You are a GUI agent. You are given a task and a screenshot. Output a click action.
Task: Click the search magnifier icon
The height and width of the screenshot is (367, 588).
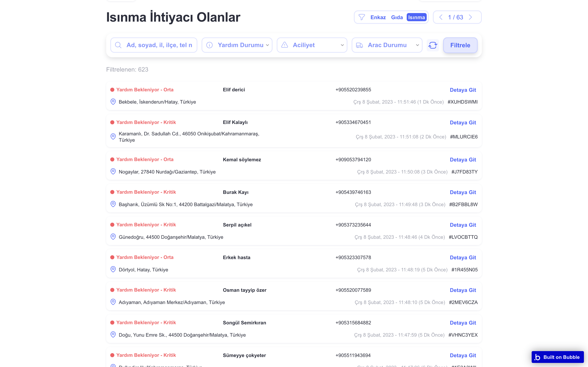tap(118, 45)
